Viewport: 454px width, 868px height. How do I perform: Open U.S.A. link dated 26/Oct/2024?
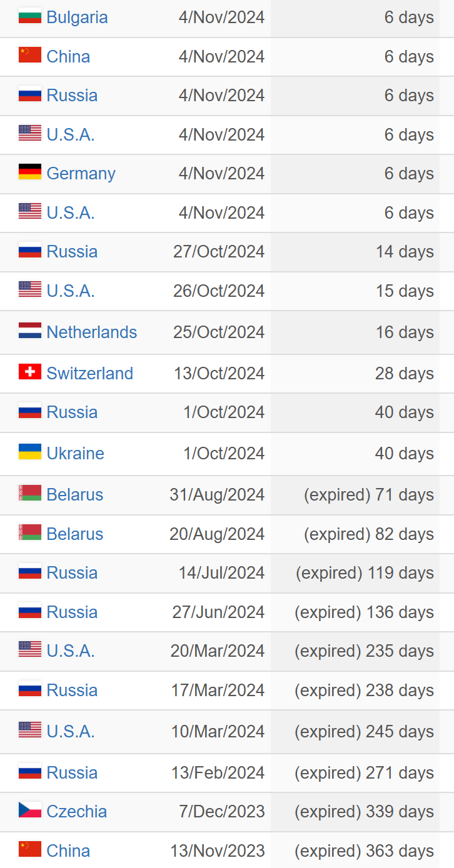point(71,291)
